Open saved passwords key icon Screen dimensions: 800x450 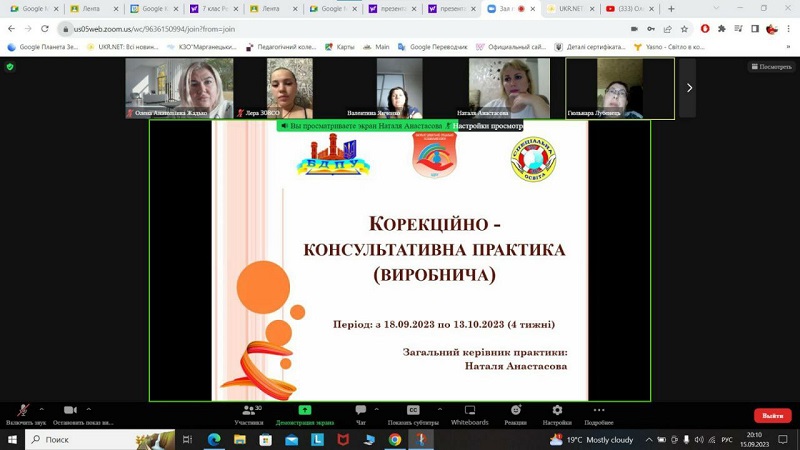651,29
